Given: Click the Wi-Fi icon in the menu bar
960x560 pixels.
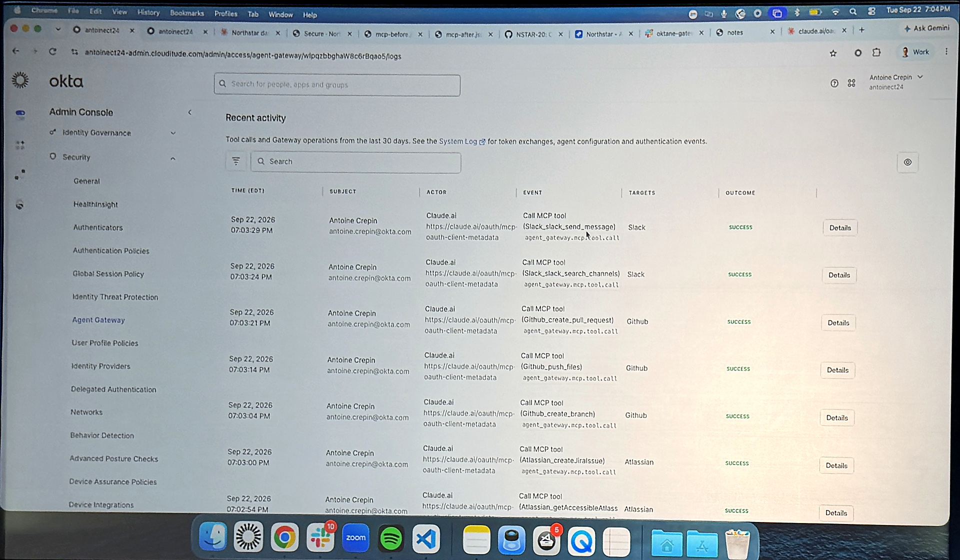Looking at the screenshot, I should tap(835, 12).
